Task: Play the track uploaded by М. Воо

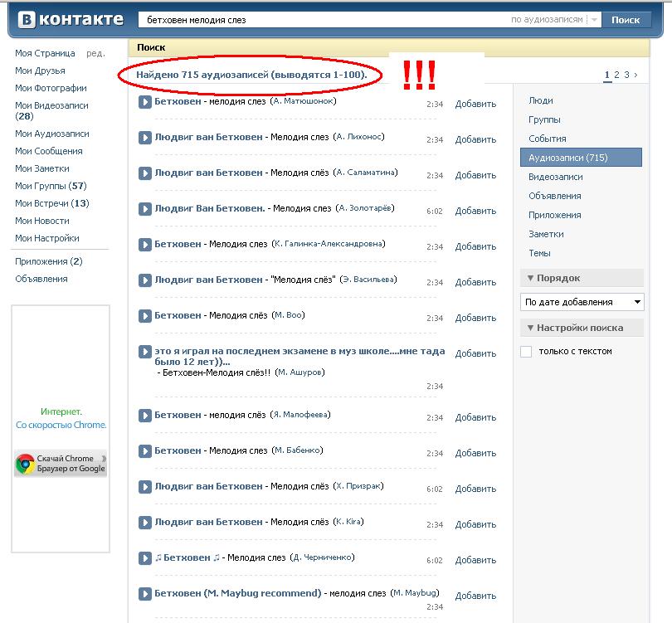Action: tap(144, 316)
